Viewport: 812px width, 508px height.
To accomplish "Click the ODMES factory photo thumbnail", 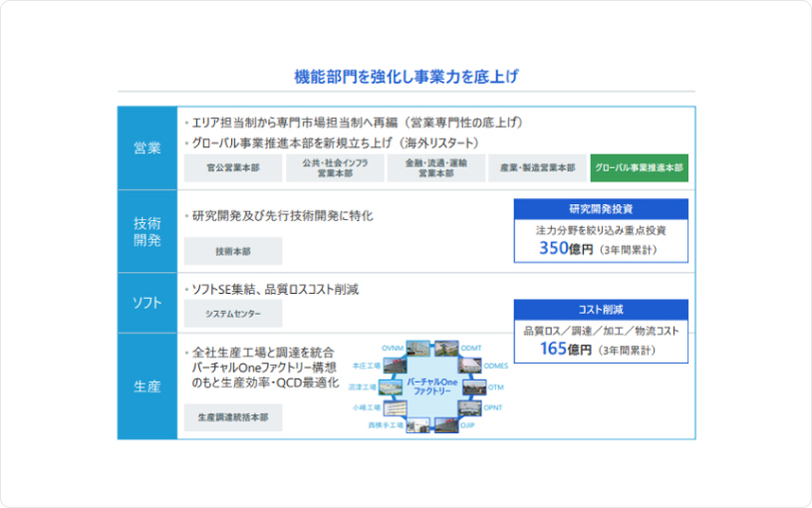I will [469, 366].
